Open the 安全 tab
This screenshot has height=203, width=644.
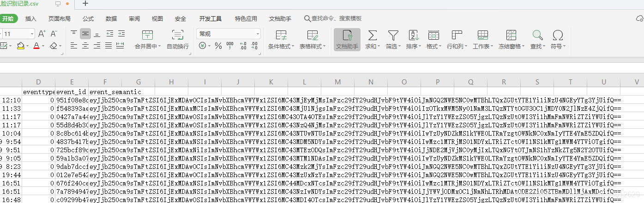pos(181,18)
